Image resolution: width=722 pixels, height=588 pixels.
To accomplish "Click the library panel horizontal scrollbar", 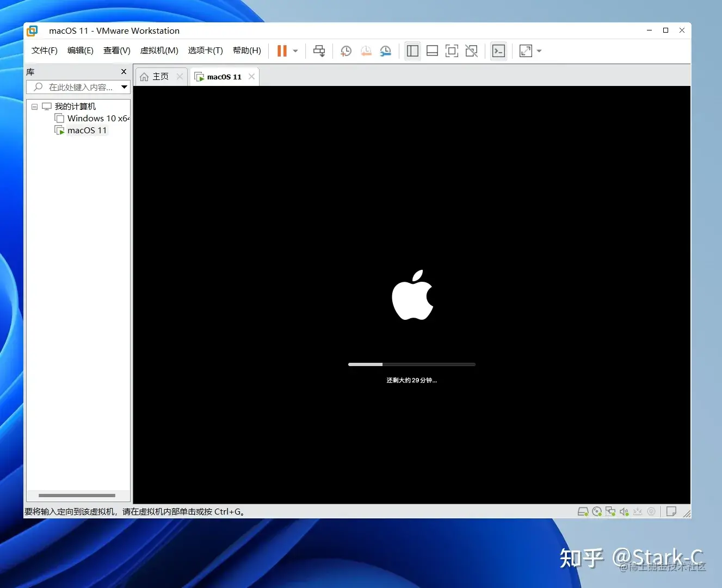I will tap(77, 496).
